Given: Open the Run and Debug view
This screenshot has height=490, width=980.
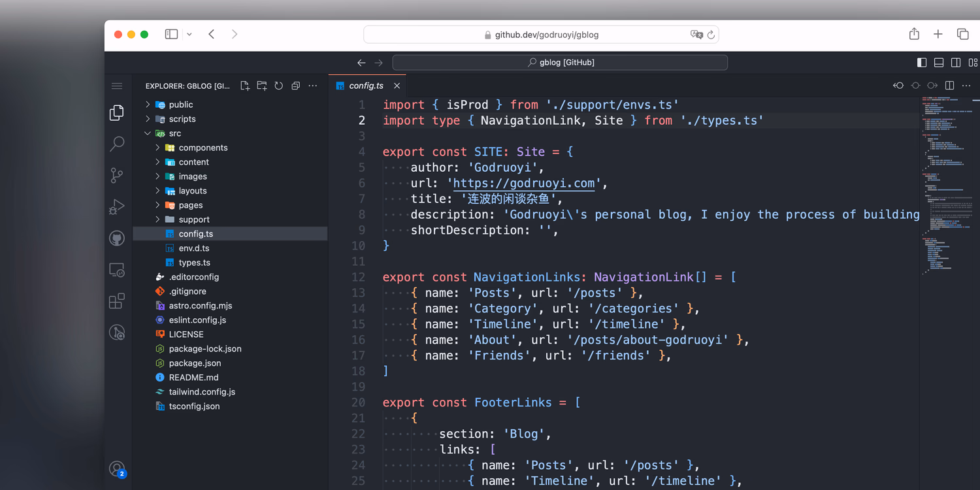Looking at the screenshot, I should click(x=117, y=206).
